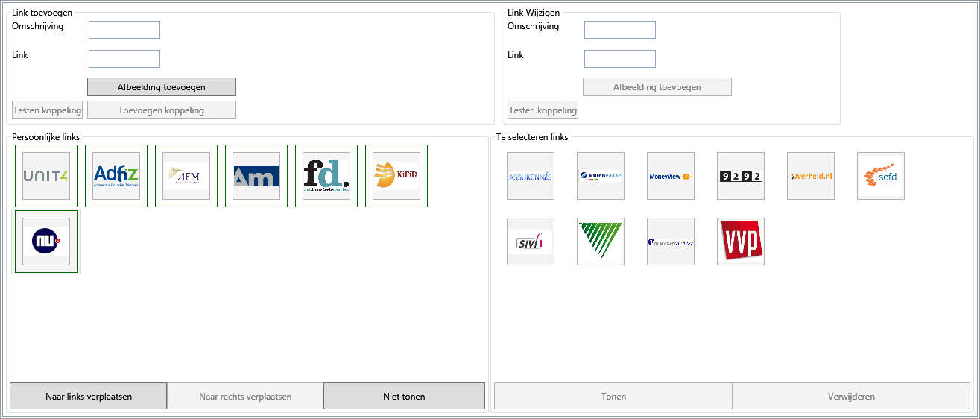Choose the overheid.nl link icon
The width and height of the screenshot is (980, 419).
(811, 176)
